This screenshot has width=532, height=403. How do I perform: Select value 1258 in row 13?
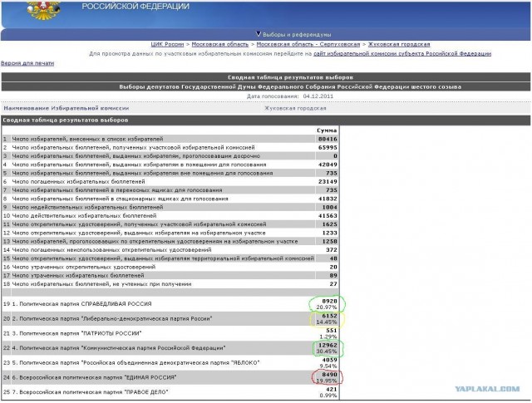[x=329, y=241]
